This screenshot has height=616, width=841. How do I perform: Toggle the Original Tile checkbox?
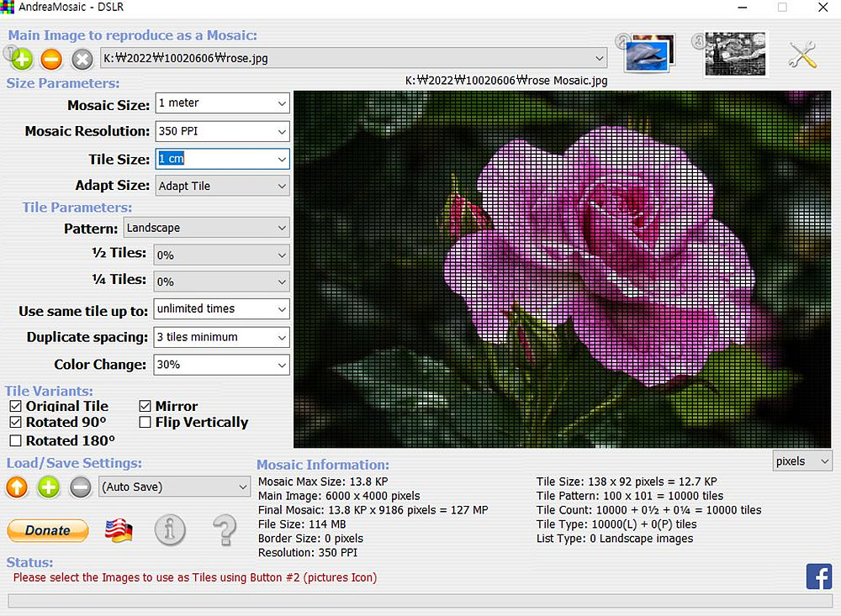tap(15, 406)
